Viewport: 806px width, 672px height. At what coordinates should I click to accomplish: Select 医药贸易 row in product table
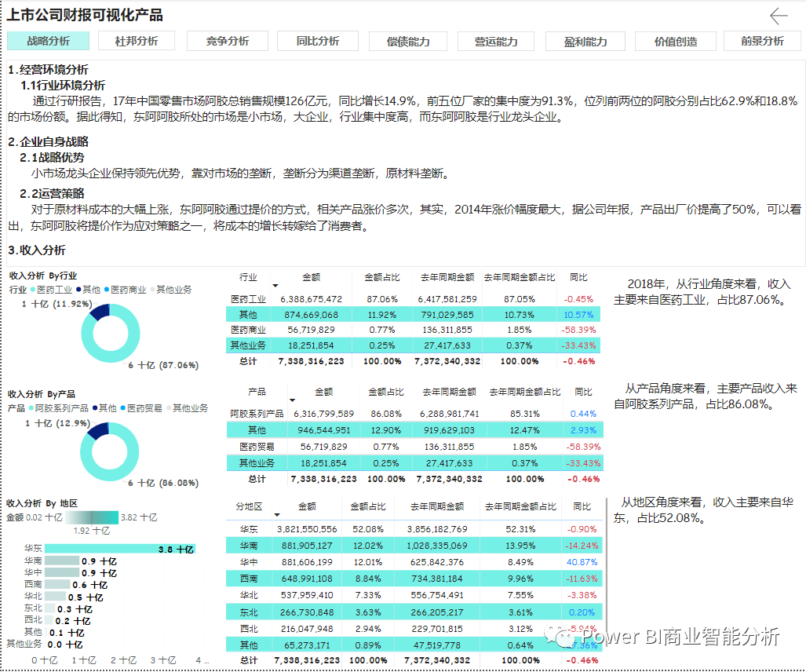tap(415, 446)
